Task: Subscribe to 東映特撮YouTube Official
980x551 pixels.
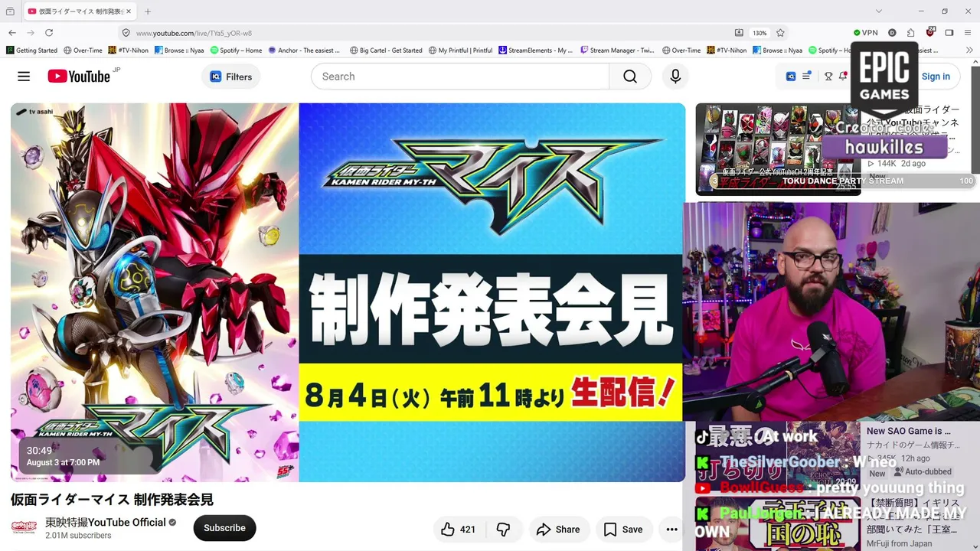Action: [224, 528]
